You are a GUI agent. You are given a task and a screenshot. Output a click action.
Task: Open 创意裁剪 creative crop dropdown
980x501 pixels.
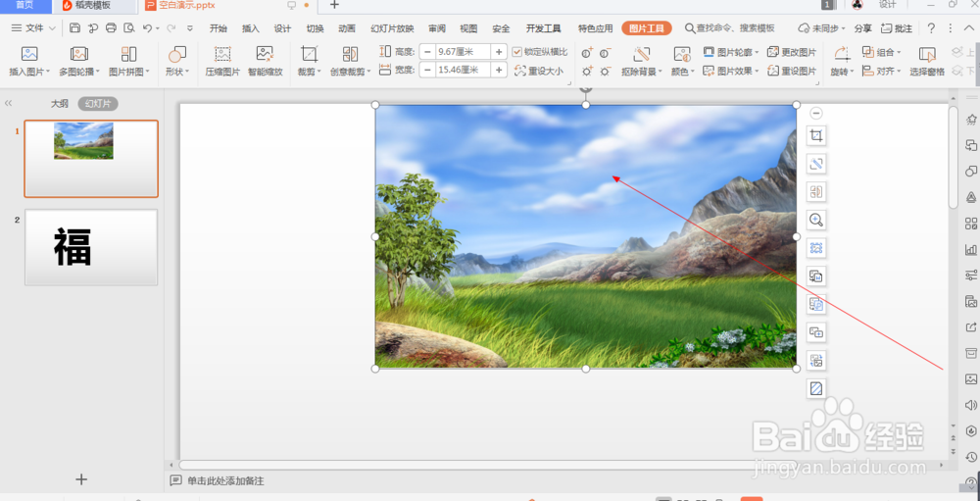coord(350,62)
